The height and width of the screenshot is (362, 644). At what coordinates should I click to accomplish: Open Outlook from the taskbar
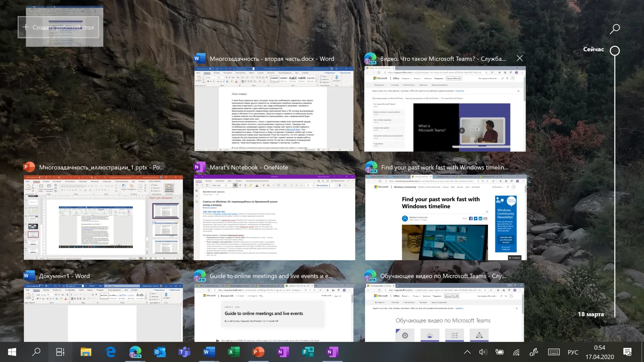point(160,352)
